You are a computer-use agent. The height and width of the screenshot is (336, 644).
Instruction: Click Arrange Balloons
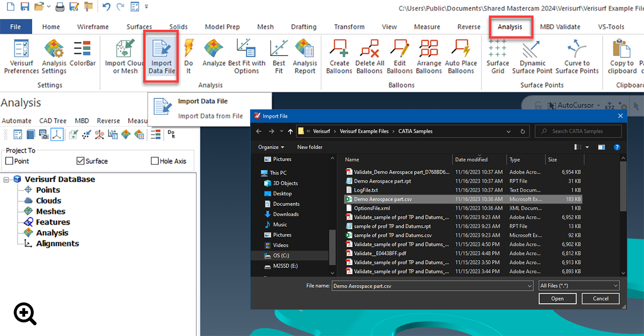click(429, 56)
